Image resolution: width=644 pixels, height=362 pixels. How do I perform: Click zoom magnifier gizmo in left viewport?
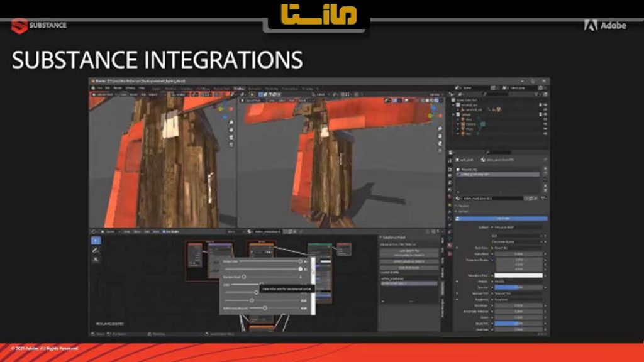[231, 123]
